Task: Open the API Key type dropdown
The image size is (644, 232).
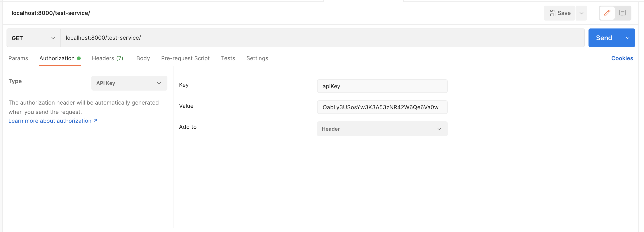Action: click(129, 83)
